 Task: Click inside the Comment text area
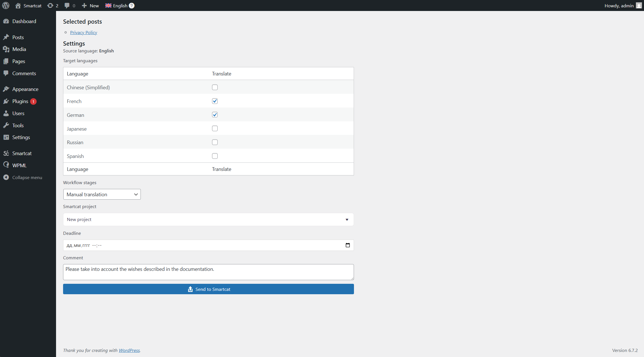click(x=208, y=272)
